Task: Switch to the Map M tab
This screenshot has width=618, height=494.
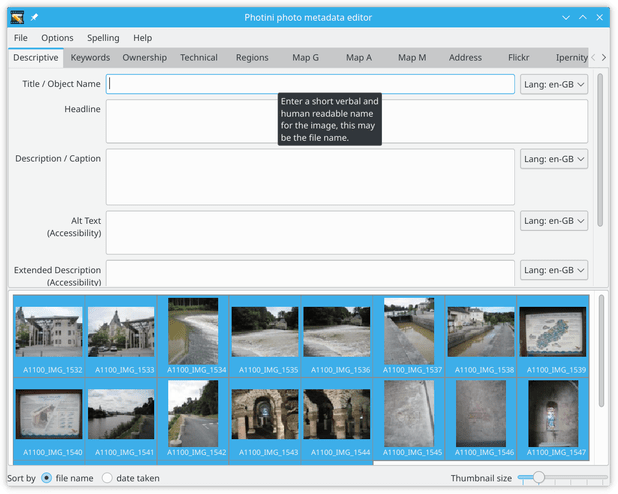Action: [x=412, y=58]
